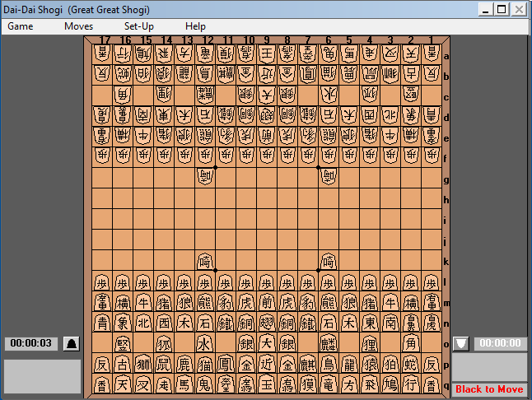Select Black's gold 金 on square 10p
This screenshot has height=400, width=532.
pos(246,364)
